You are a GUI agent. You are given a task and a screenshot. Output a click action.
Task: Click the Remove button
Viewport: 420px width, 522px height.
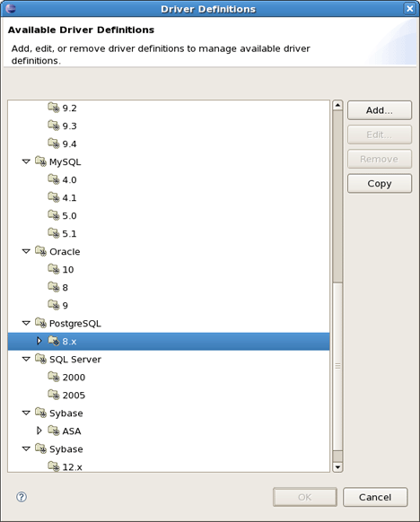point(380,159)
